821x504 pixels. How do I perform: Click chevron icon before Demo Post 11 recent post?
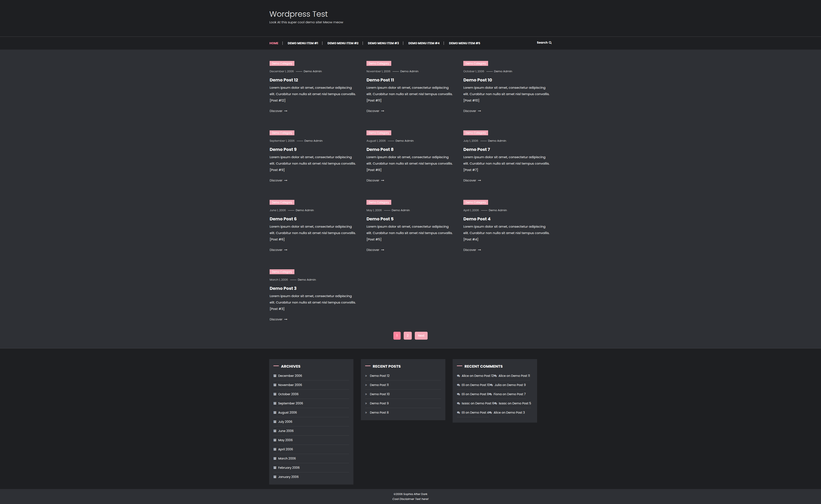coord(366,385)
